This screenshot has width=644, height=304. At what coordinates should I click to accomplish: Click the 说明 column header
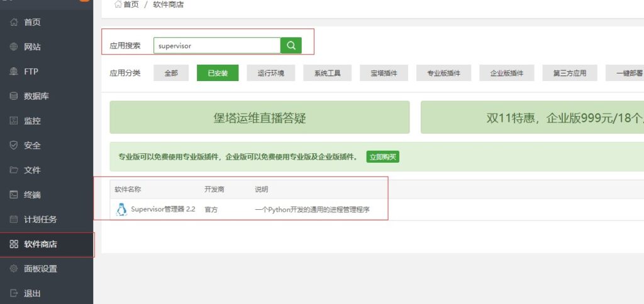point(262,190)
